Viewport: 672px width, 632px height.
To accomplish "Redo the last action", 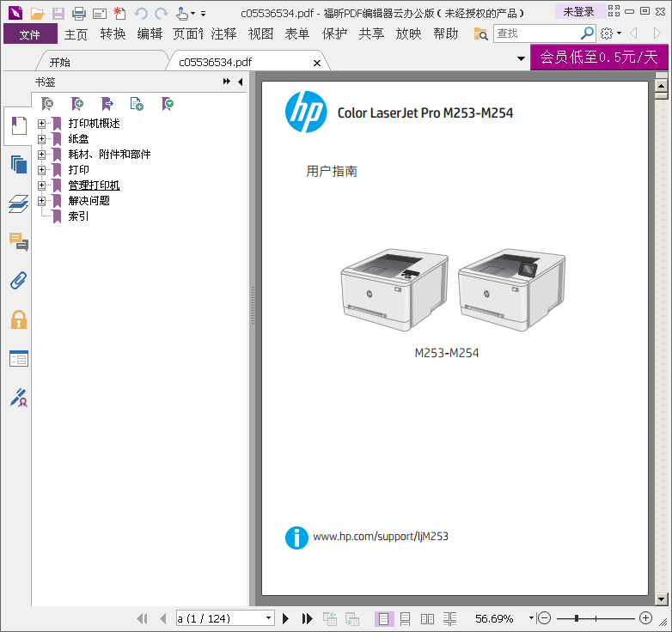I will [162, 14].
